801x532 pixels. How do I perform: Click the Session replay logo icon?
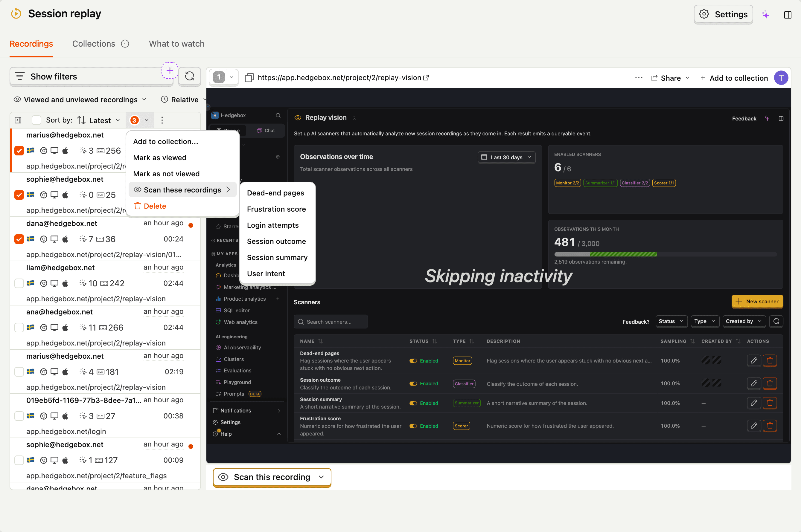click(16, 13)
